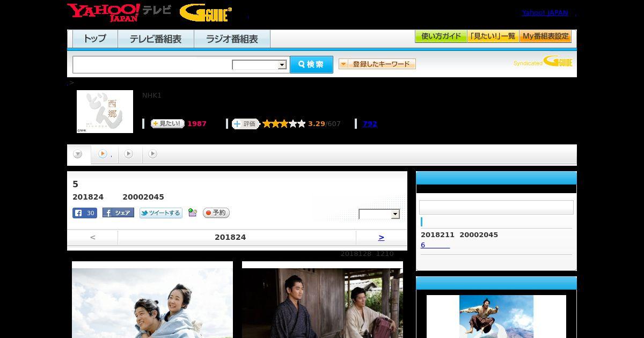Select the tab with the orange play icon
This screenshot has width=644, height=338.
(x=105, y=154)
